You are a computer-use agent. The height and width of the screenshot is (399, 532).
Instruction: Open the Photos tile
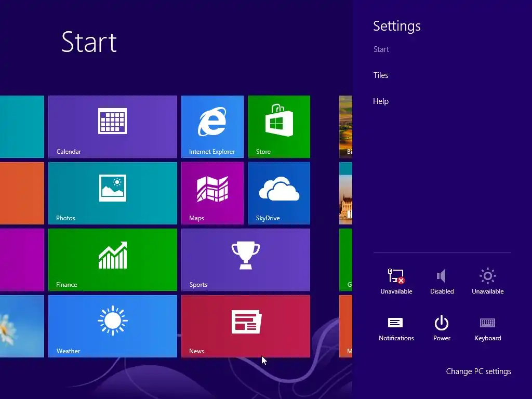113,193
